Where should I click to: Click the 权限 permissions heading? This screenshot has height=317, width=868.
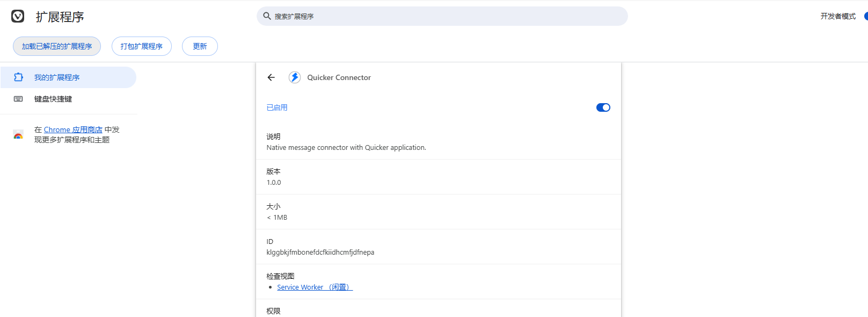tap(273, 311)
